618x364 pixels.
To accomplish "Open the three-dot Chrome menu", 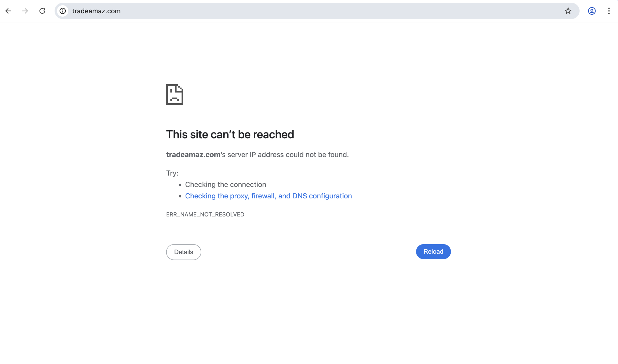I will pyautogui.click(x=609, y=11).
